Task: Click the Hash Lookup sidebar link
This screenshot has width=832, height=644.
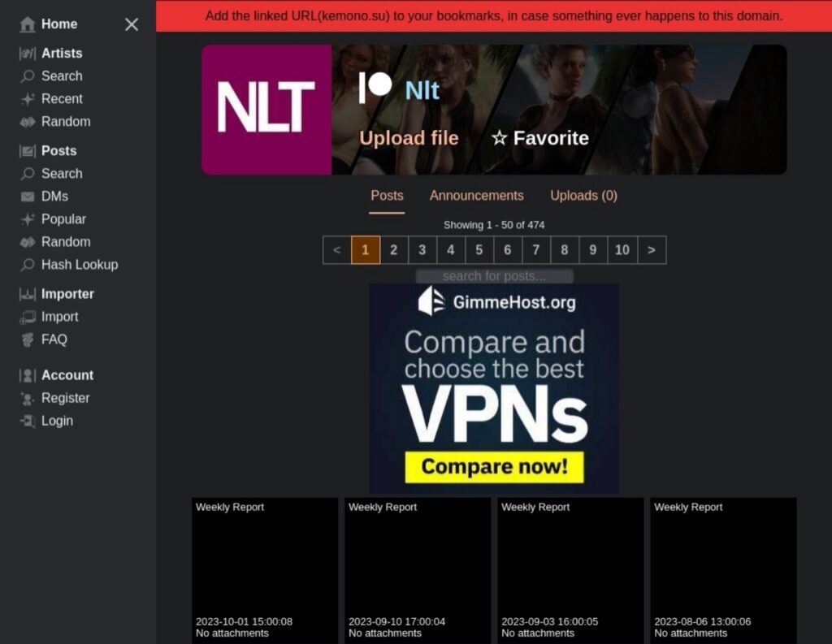Action: 80,266
